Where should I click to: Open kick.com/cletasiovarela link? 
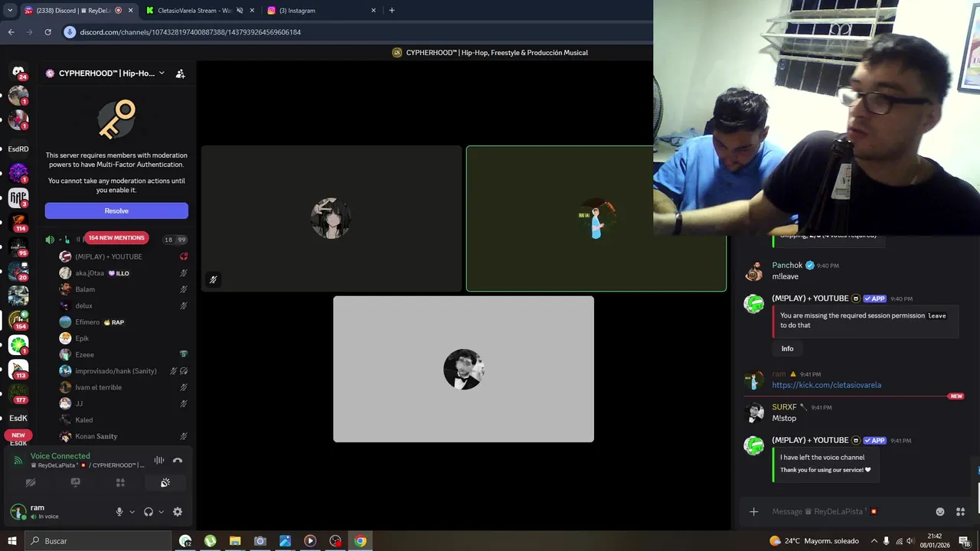[x=826, y=385]
